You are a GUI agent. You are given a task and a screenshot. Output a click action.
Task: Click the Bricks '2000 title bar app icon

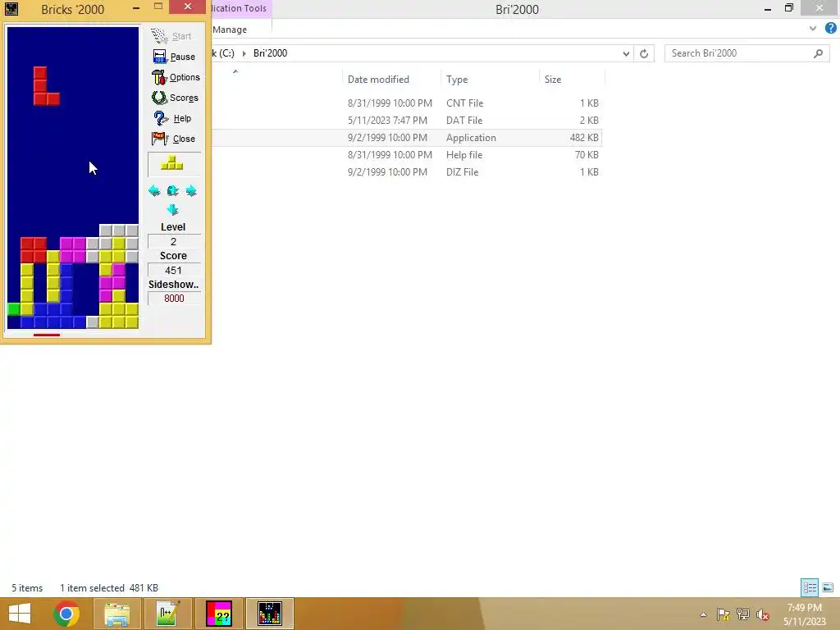[x=11, y=8]
